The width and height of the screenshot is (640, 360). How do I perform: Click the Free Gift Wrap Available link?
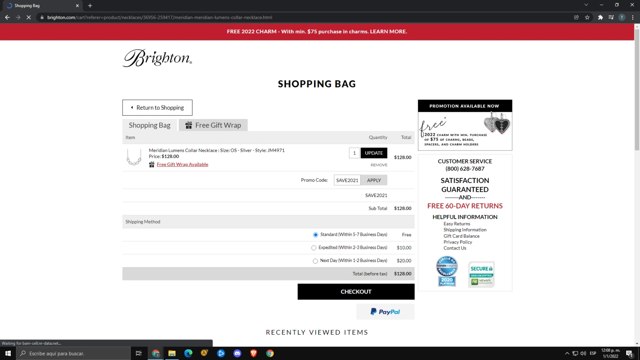182,164
